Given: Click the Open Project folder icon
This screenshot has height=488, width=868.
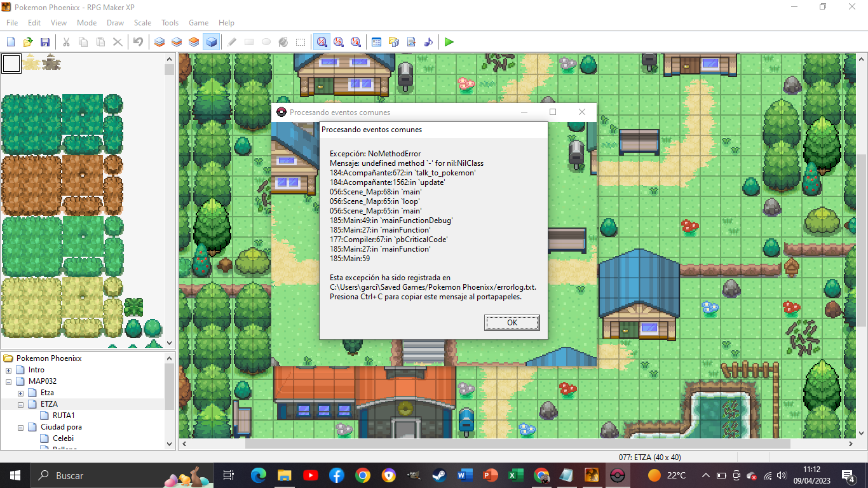Looking at the screenshot, I should (28, 42).
